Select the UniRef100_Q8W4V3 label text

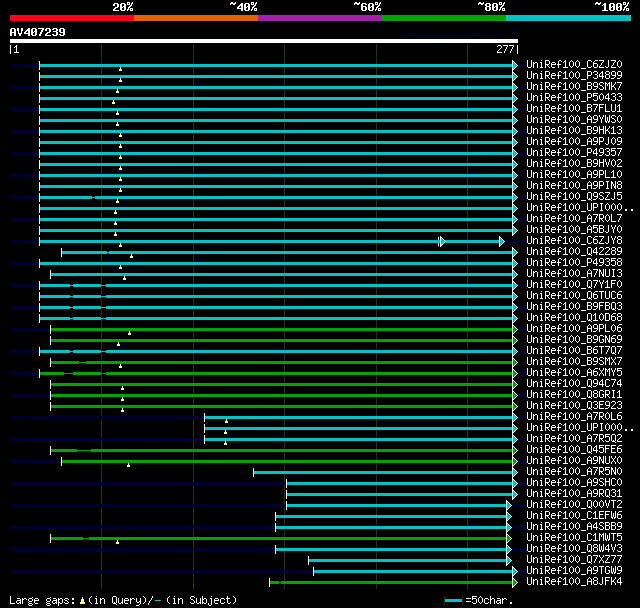574,549
